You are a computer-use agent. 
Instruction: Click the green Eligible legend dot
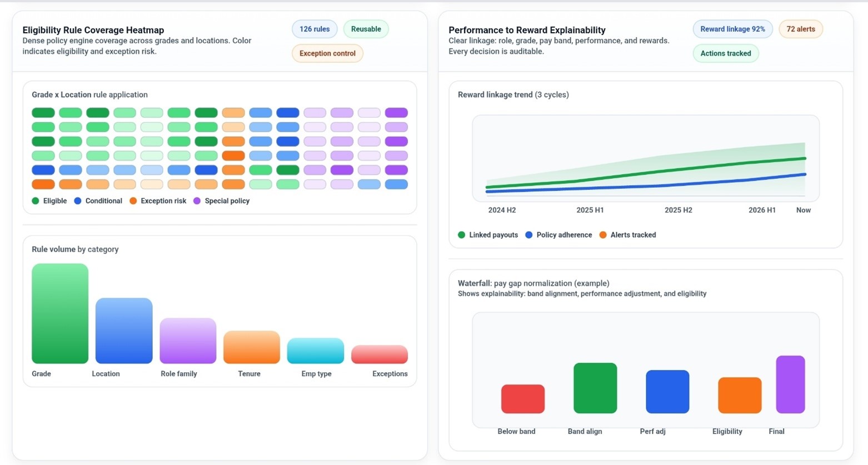[36, 201]
